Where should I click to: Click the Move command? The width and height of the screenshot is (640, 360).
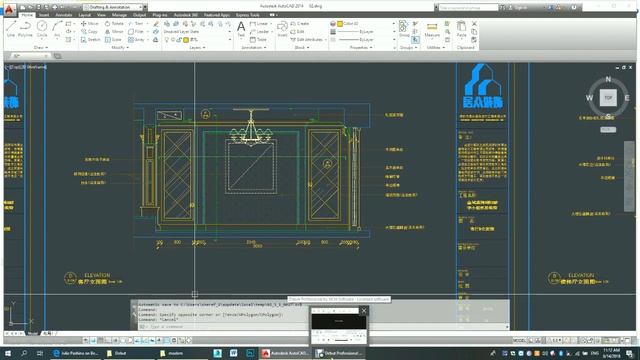pos(89,24)
